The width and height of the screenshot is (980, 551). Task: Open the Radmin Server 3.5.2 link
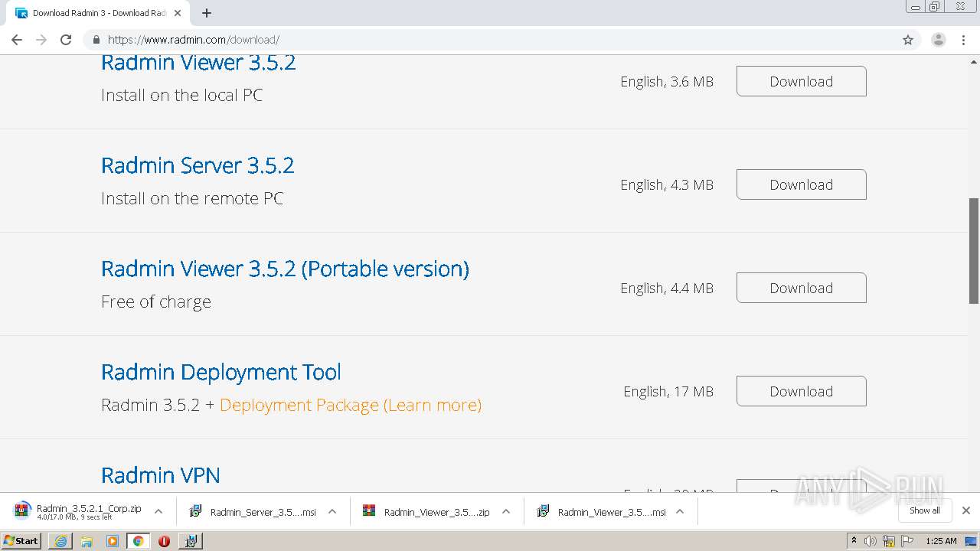(x=198, y=165)
